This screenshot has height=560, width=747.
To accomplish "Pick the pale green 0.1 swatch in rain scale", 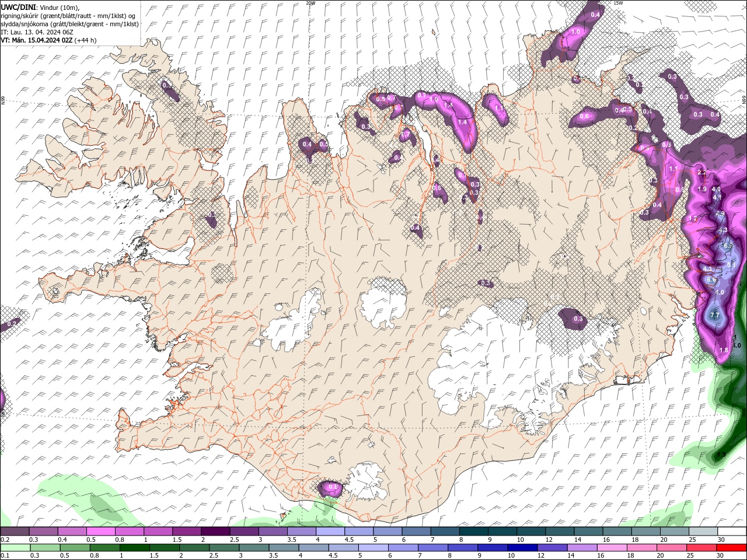I will click(x=15, y=547).
